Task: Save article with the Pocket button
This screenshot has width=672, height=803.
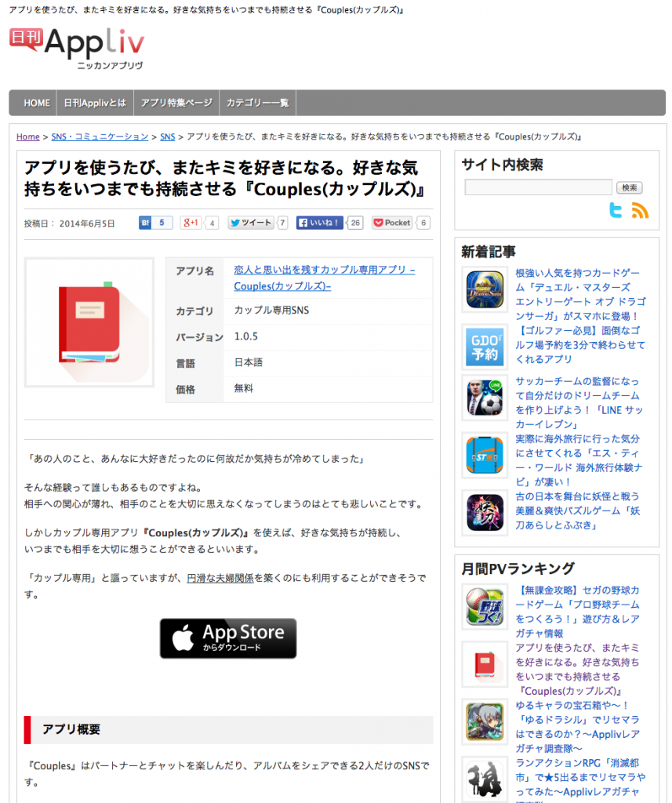Action: (392, 223)
